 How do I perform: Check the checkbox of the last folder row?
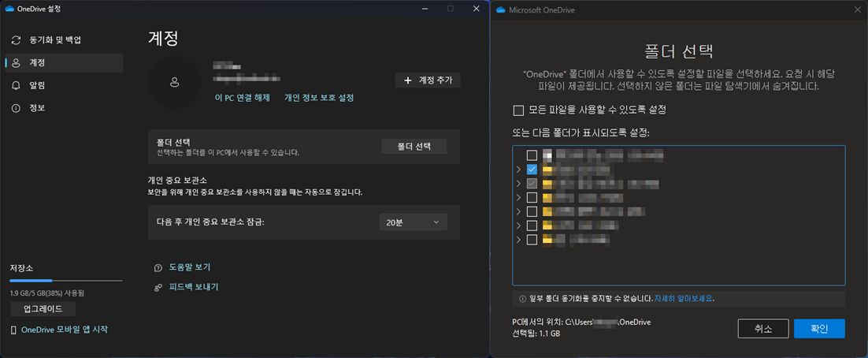pyautogui.click(x=532, y=240)
